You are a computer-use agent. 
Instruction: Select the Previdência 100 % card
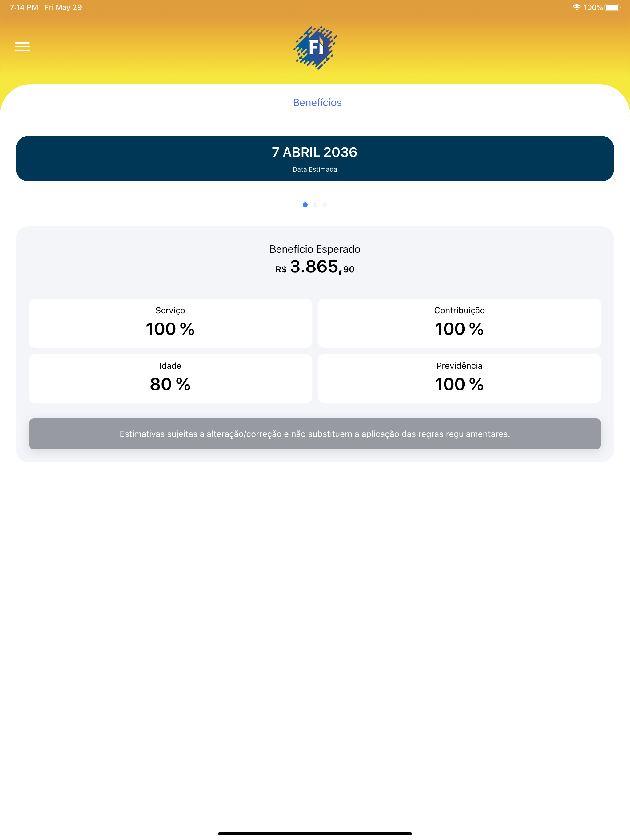(459, 378)
